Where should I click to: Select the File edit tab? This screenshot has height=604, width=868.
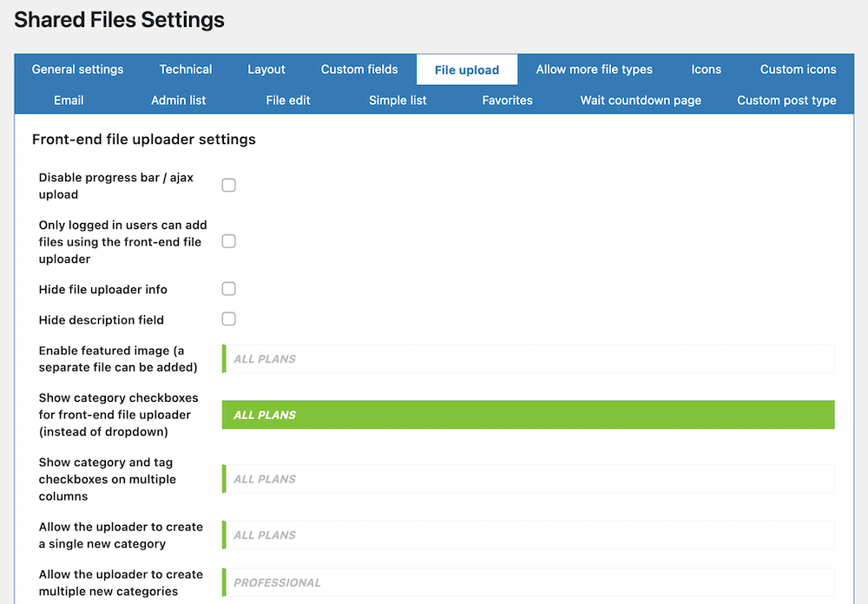(x=288, y=100)
